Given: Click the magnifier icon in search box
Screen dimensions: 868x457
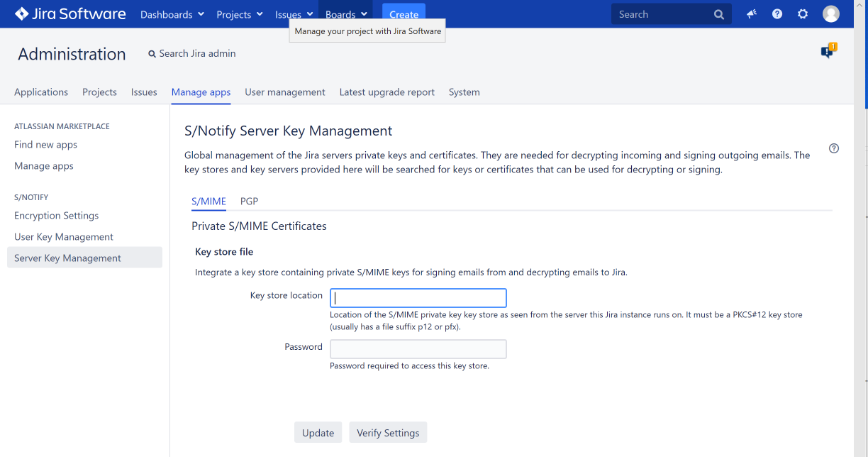Looking at the screenshot, I should pos(718,14).
